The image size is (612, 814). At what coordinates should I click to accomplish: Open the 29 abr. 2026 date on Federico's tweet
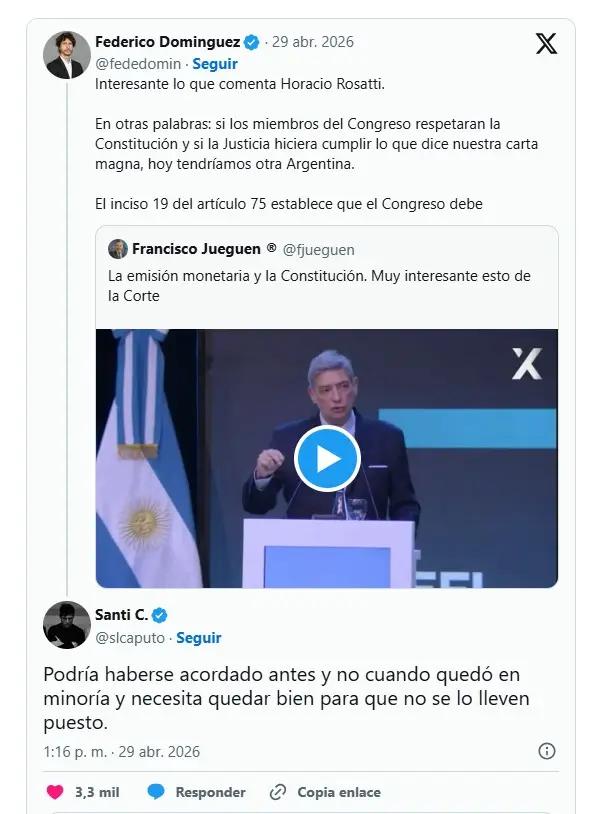(x=313, y=42)
